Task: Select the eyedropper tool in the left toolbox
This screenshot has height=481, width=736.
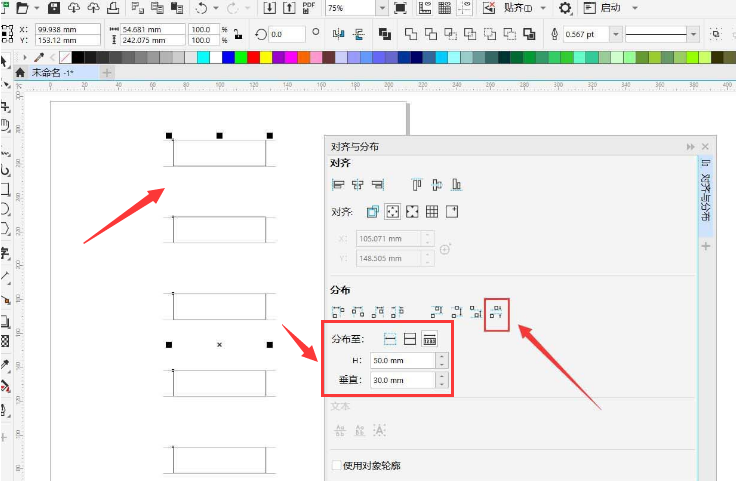Action: 6,365
